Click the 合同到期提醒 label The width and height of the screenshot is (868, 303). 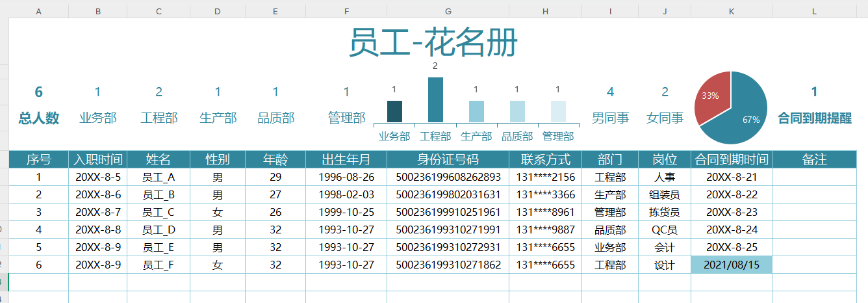coord(815,118)
